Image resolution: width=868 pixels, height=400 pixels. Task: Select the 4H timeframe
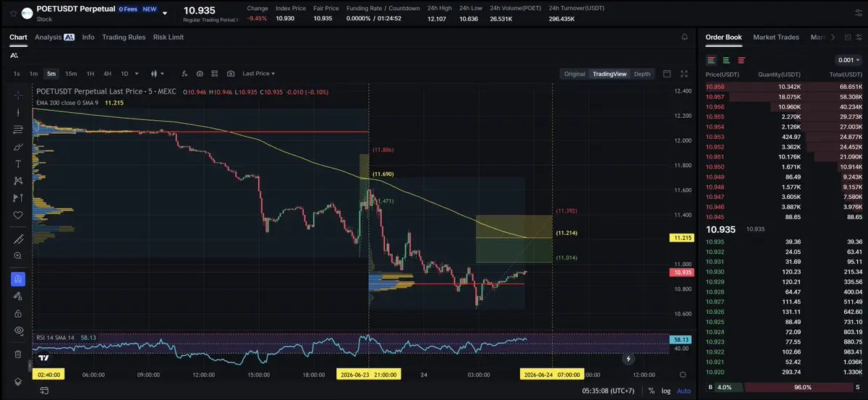pyautogui.click(x=107, y=74)
